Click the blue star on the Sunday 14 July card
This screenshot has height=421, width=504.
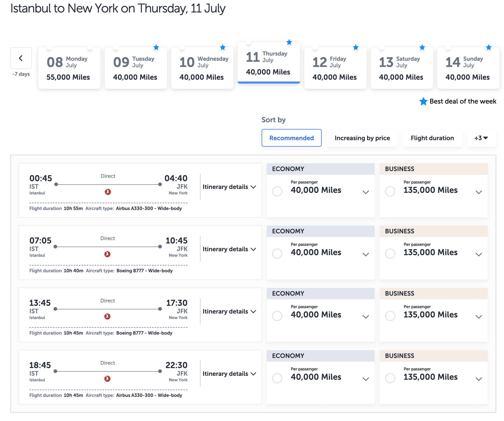pos(489,47)
